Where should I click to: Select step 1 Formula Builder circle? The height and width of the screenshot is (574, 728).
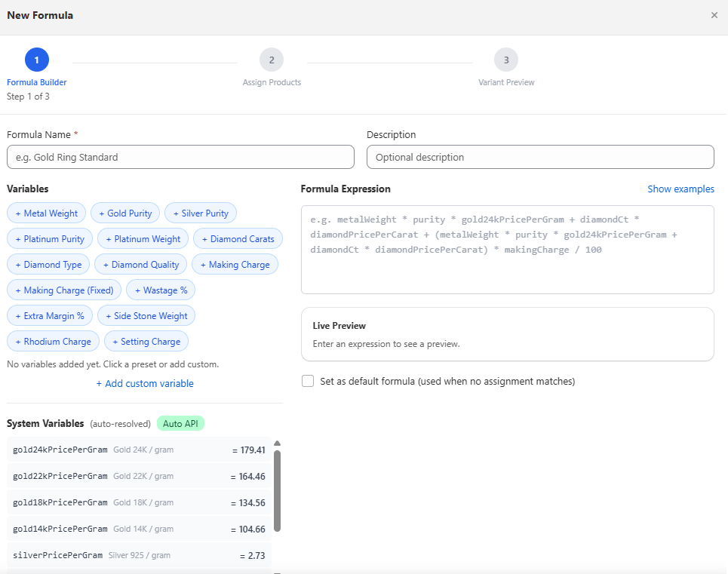point(36,60)
